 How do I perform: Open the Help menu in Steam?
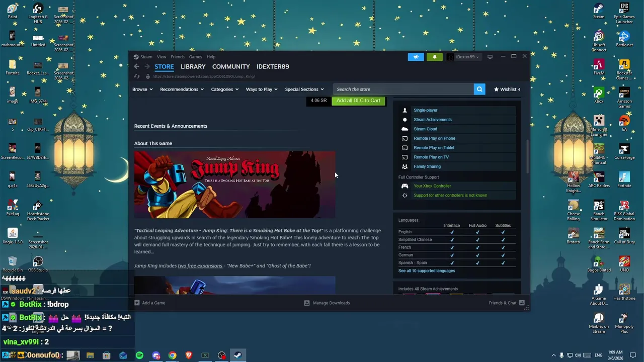tap(211, 57)
